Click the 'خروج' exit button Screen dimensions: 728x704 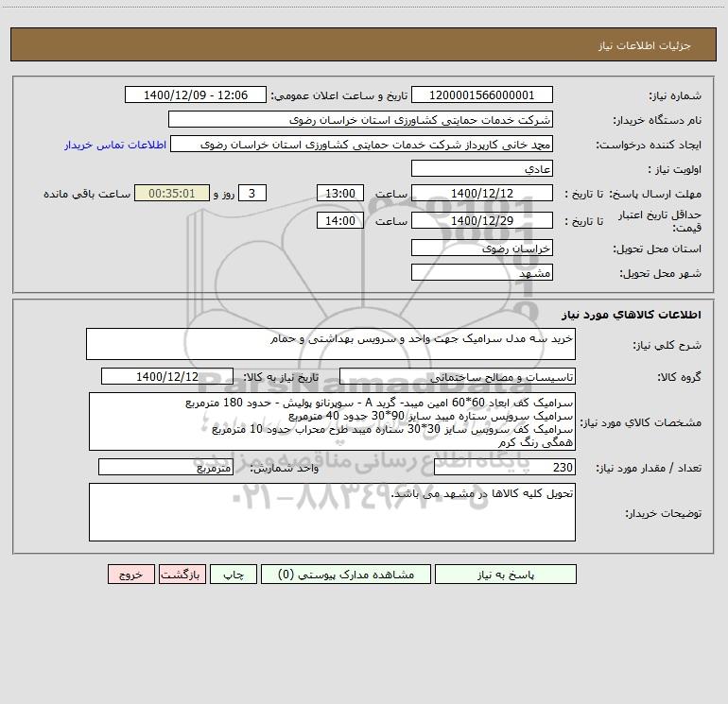point(130,574)
